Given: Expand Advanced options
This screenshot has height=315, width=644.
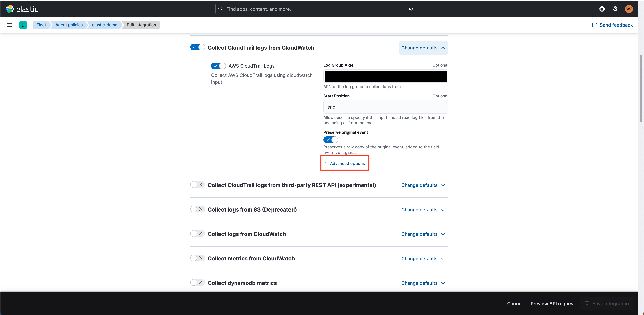Looking at the screenshot, I should tap(347, 163).
